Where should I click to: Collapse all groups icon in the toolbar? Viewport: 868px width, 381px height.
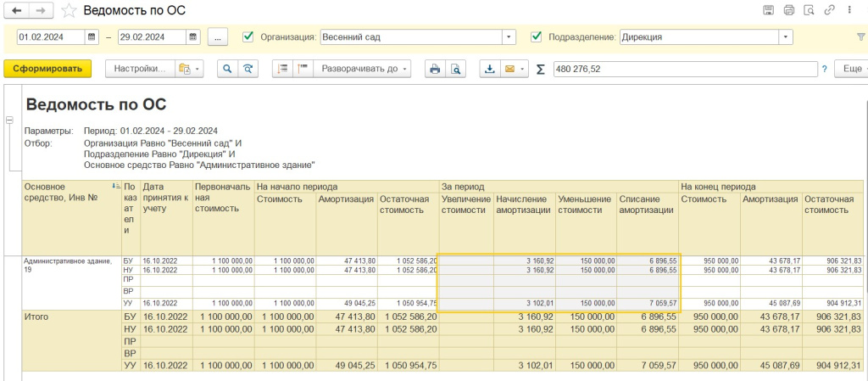pyautogui.click(x=282, y=69)
